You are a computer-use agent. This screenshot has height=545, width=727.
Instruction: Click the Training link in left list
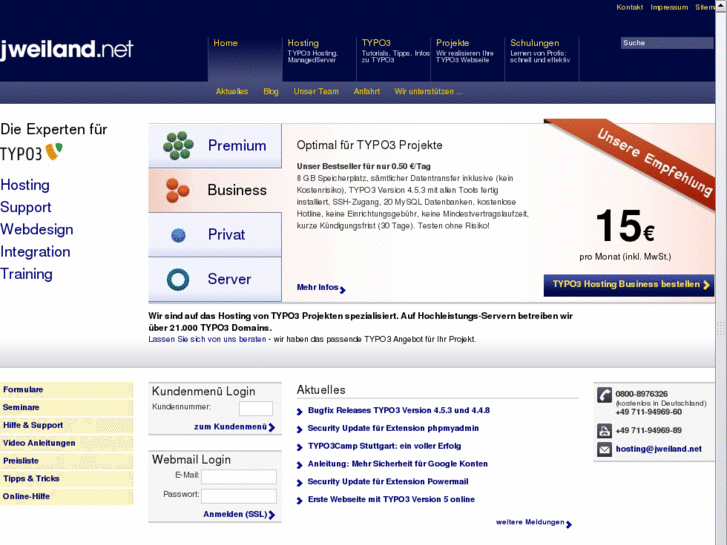click(26, 274)
